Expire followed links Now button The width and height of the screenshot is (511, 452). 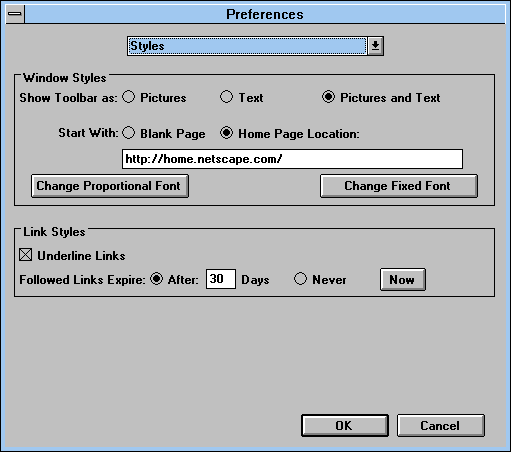click(x=403, y=279)
